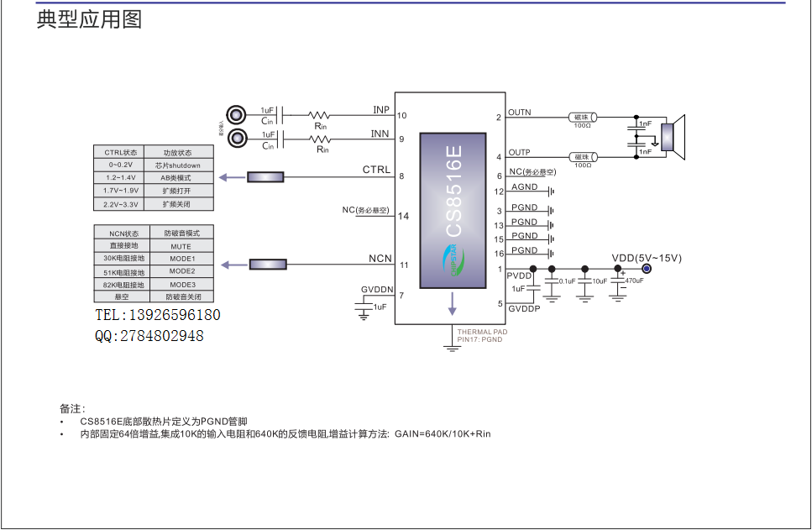
Task: Click the MODE2 cell
Action: tap(182, 271)
